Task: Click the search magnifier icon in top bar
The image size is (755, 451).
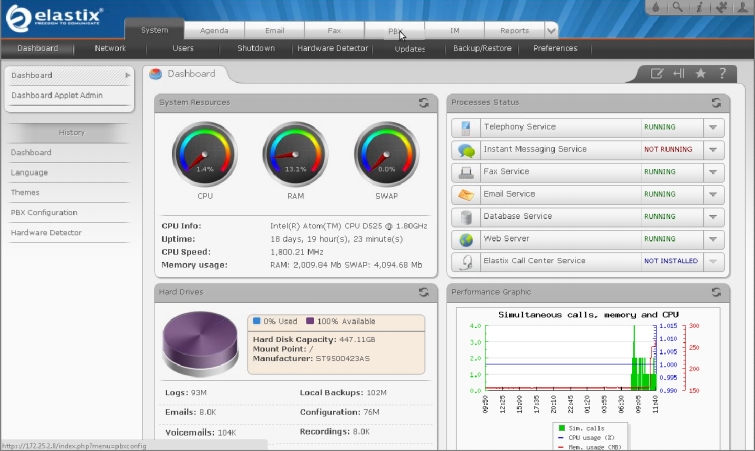Action: click(679, 8)
